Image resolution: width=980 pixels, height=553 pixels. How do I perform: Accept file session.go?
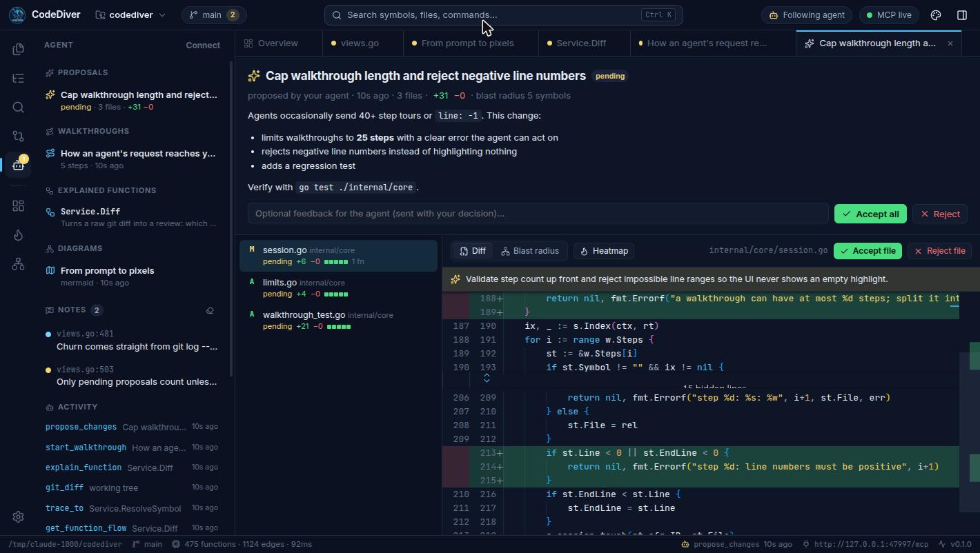tap(868, 251)
